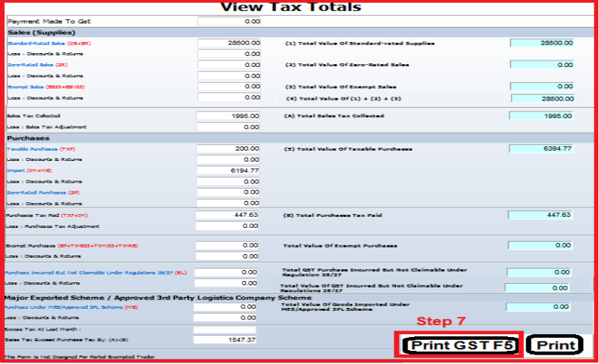The height and width of the screenshot is (364, 599).
Task: Select the Purchases Tax Paid input on the left
Action: pos(229,215)
